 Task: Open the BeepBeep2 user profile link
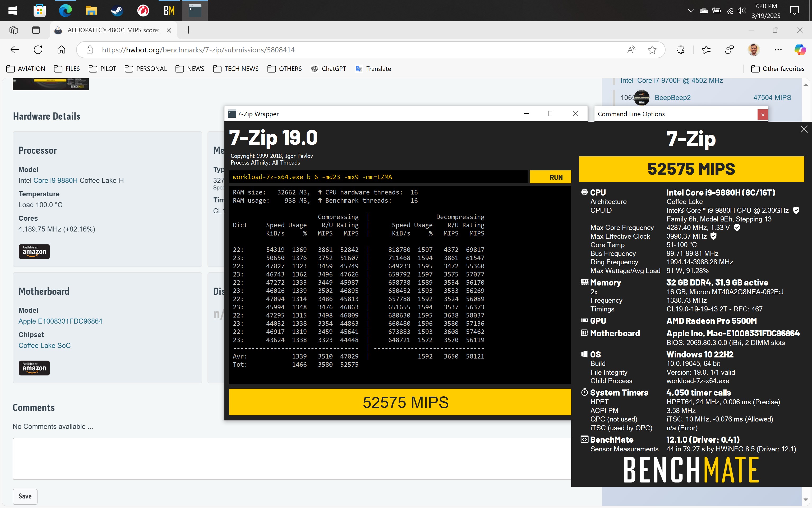[x=672, y=98]
